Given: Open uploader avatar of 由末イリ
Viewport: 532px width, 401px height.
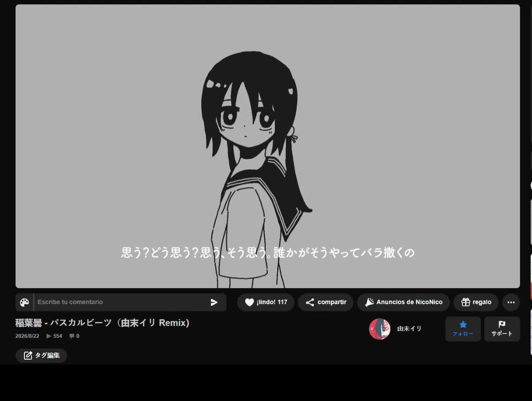Looking at the screenshot, I should point(380,329).
